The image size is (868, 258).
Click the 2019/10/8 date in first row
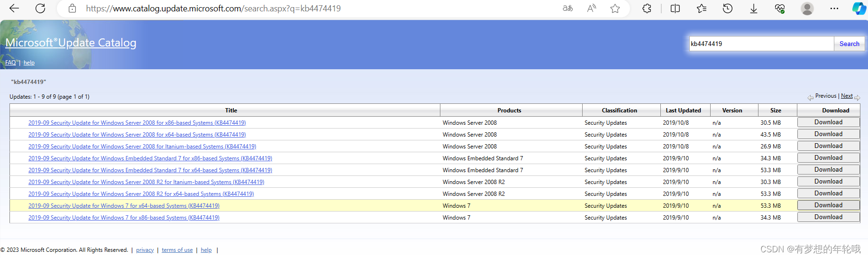point(676,123)
